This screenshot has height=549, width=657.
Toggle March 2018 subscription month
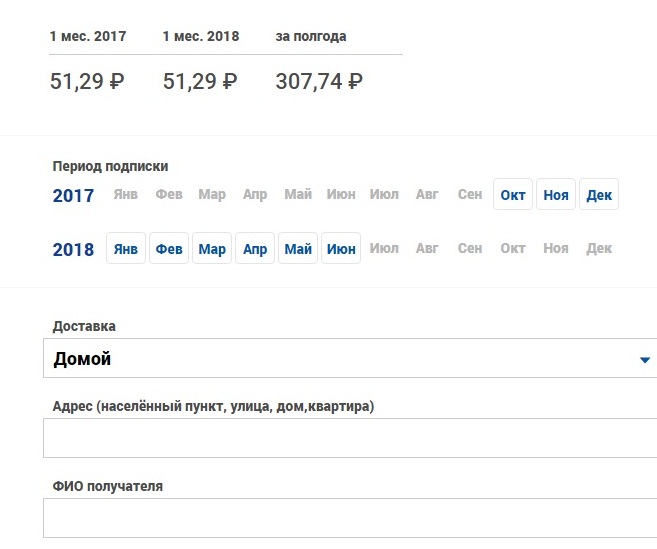coord(212,249)
